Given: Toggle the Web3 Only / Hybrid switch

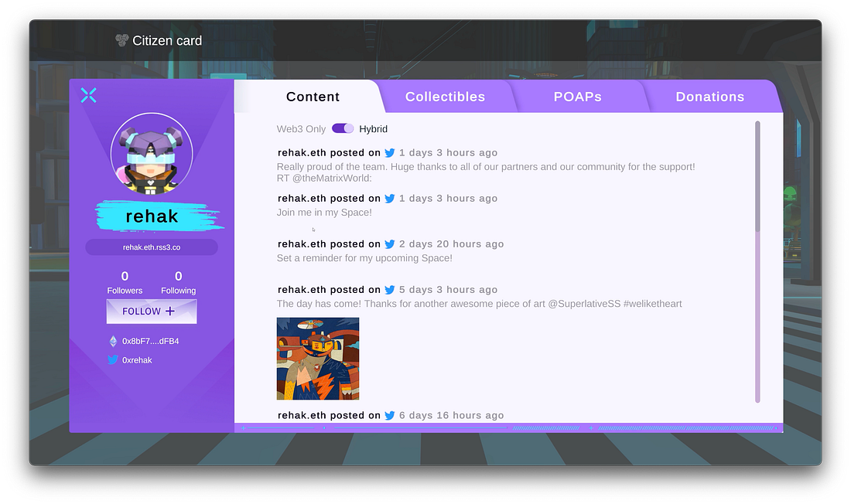Looking at the screenshot, I should (343, 129).
